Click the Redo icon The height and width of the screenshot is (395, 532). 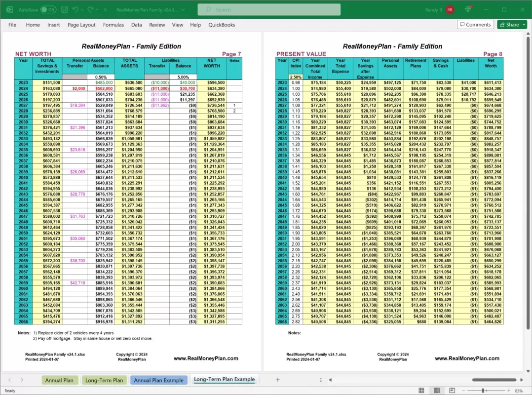point(90,9)
